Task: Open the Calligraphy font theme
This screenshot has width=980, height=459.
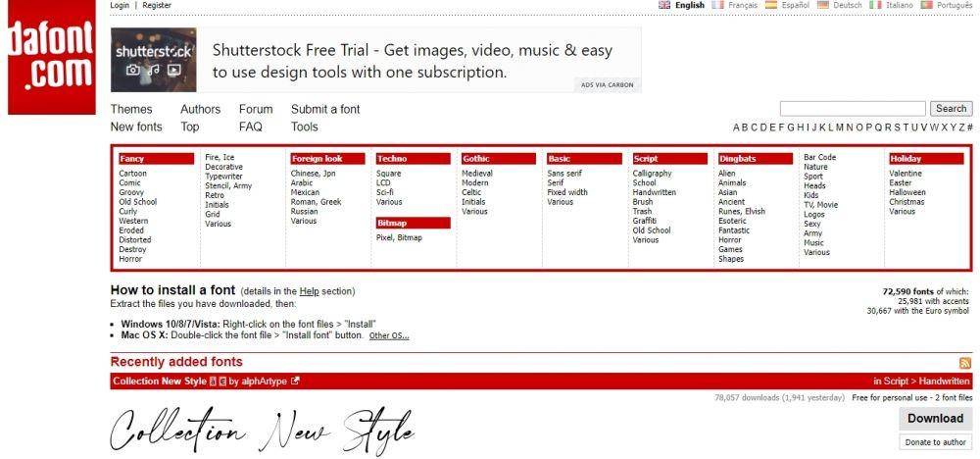Action: click(652, 174)
